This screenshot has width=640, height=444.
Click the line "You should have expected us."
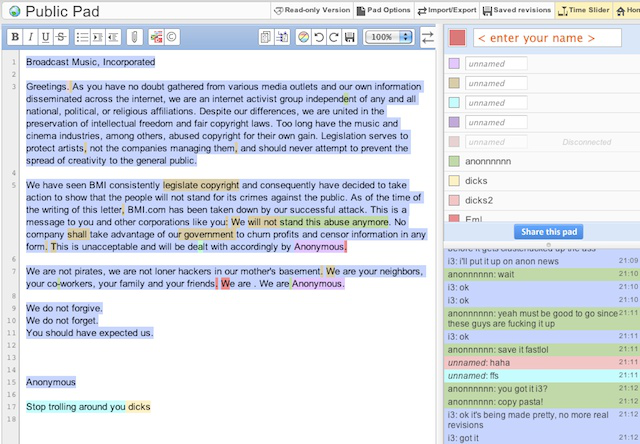(x=90, y=333)
